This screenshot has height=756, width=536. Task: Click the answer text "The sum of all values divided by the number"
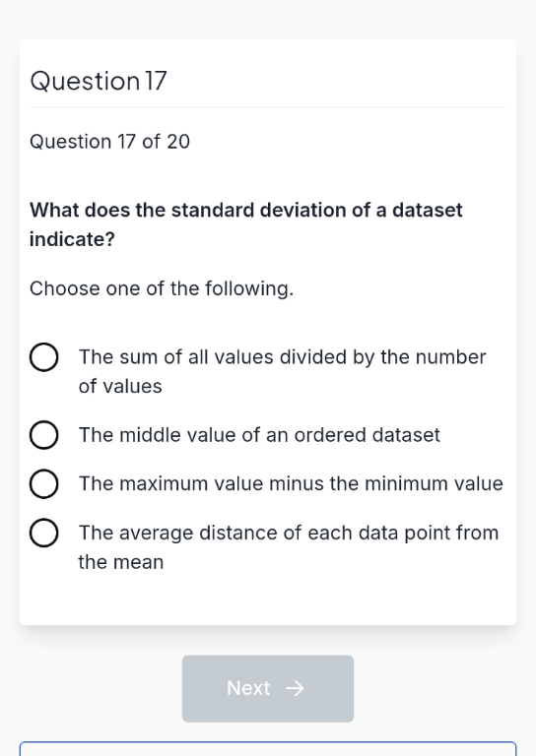click(282, 357)
